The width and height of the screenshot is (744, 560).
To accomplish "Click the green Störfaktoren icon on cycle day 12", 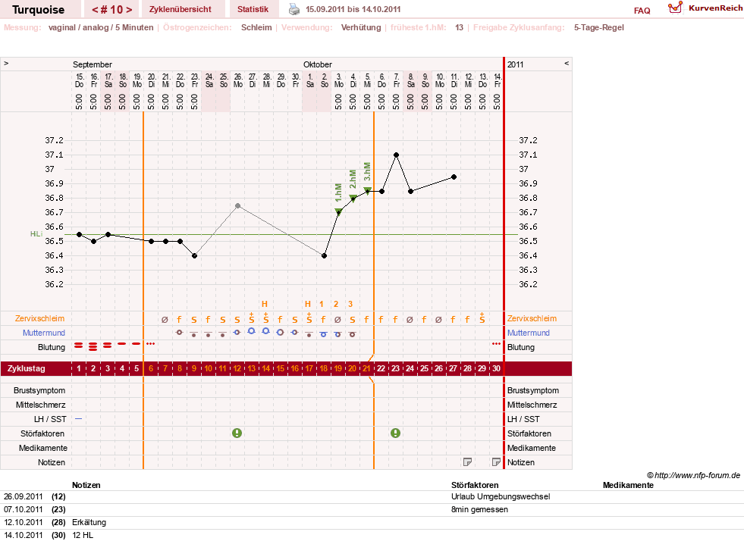I will pos(237,433).
